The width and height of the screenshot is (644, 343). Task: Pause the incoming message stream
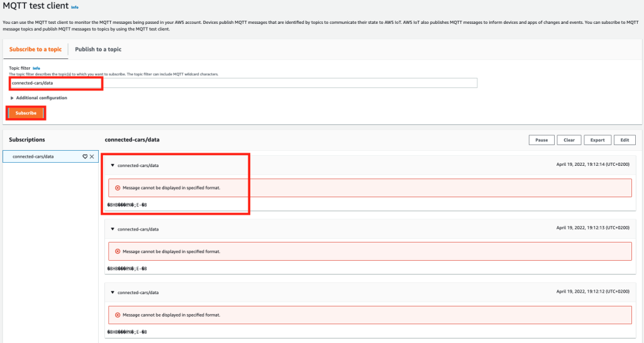[541, 140]
